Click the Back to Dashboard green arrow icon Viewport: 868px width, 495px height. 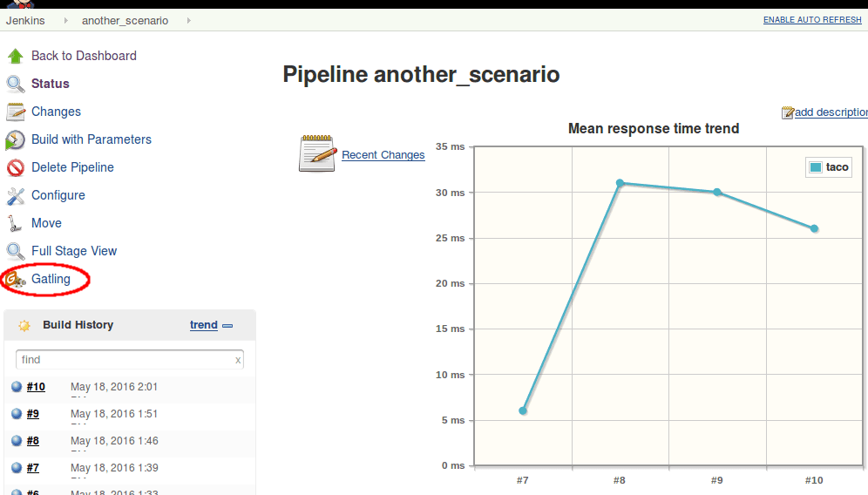pyautogui.click(x=16, y=56)
